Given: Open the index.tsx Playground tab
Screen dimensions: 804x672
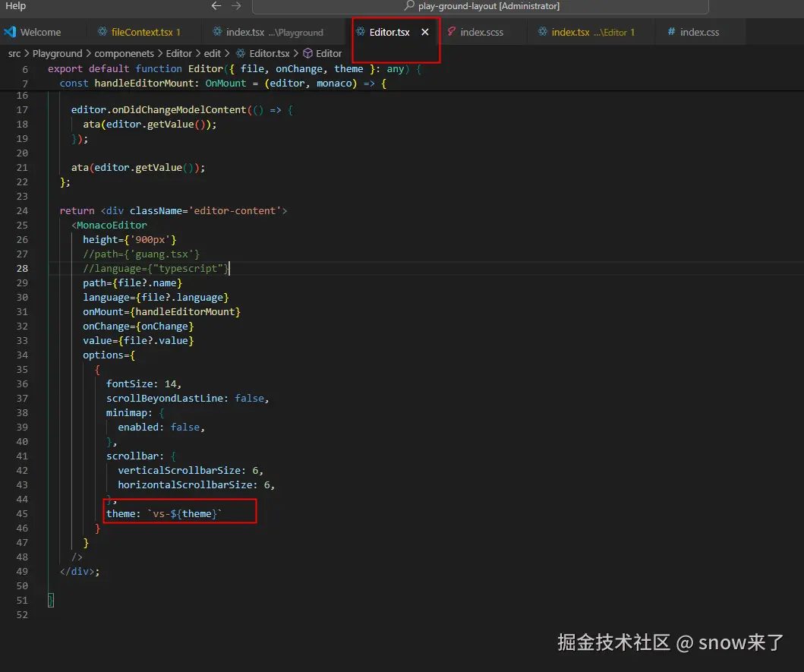Looking at the screenshot, I should tap(275, 32).
